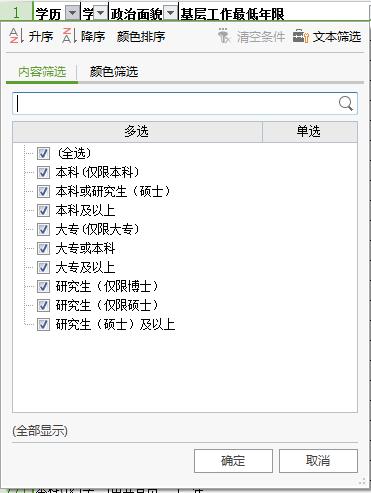This screenshot has height=493, width=371.
Task: Click the 清空条件 clear filter icon
Action: 224,36
